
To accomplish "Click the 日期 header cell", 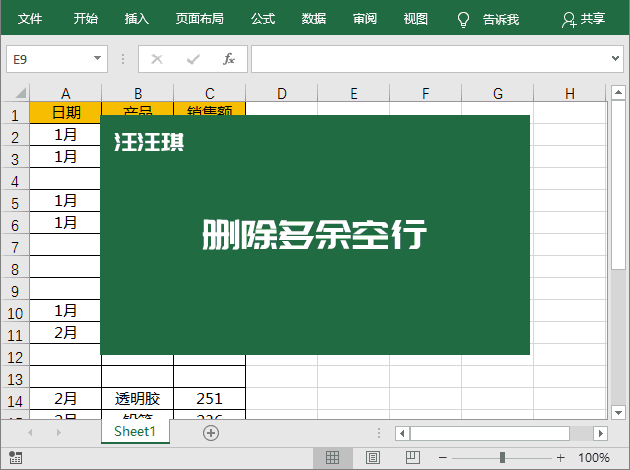I will (x=65, y=112).
